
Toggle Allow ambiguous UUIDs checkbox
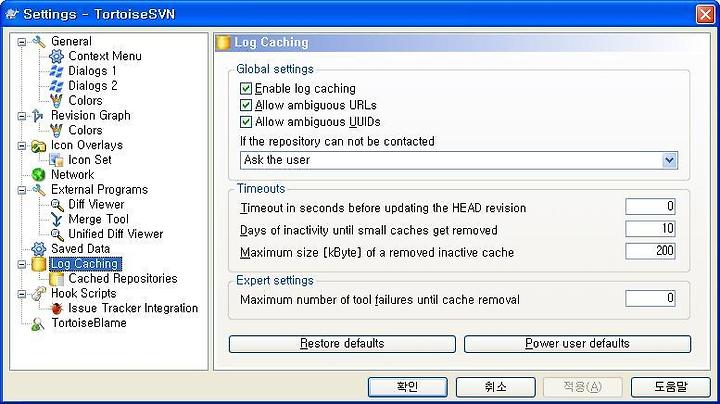[246, 122]
